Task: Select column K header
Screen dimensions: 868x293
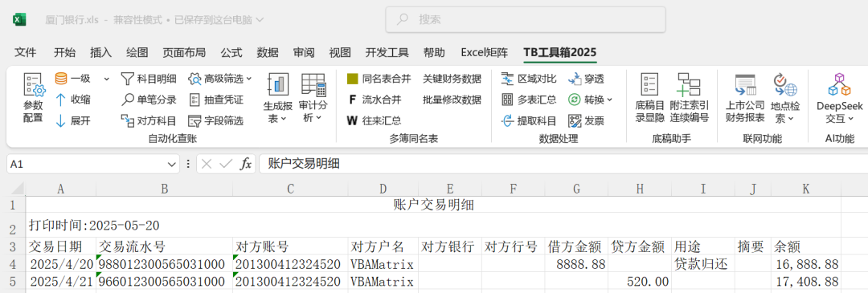Action: point(805,189)
